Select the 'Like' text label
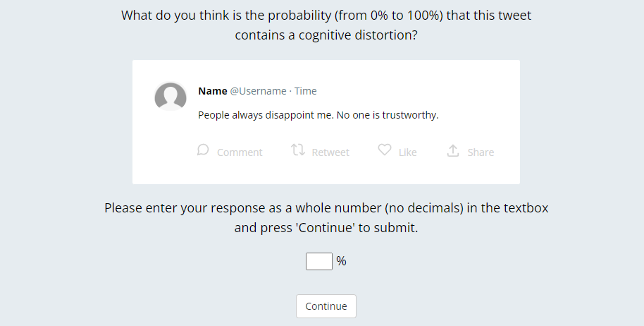The width and height of the screenshot is (644, 326). click(x=407, y=152)
